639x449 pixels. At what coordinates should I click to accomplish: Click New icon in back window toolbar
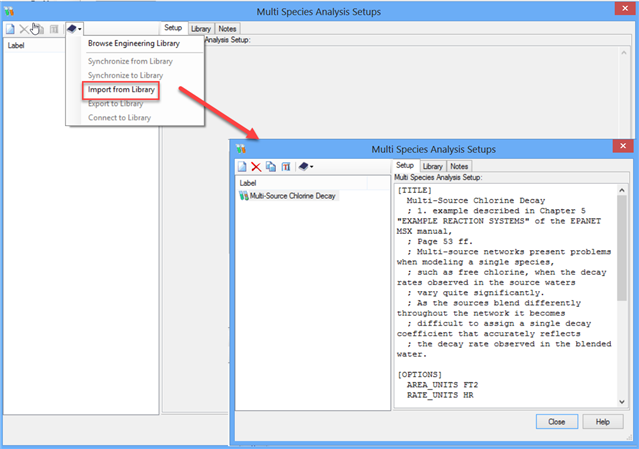(10, 29)
